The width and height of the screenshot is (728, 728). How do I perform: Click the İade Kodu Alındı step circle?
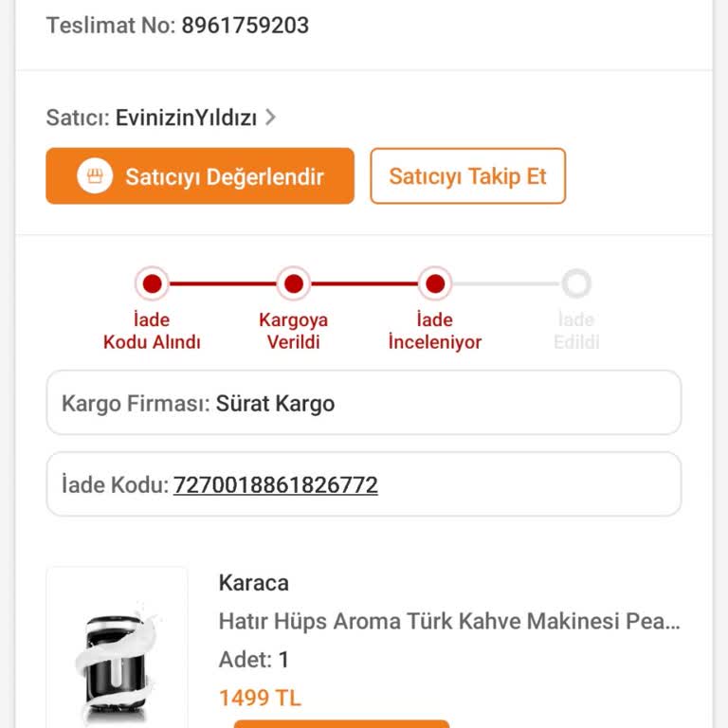click(152, 283)
